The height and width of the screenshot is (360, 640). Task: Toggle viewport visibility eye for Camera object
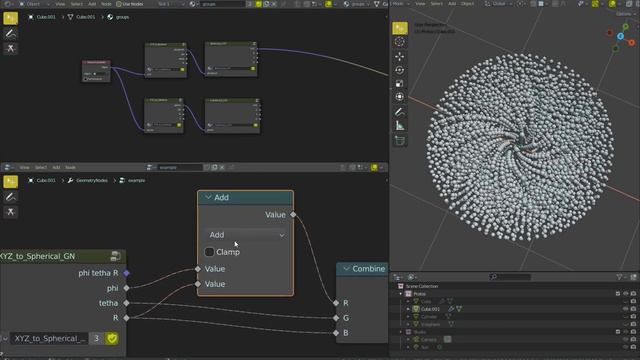tap(625, 340)
